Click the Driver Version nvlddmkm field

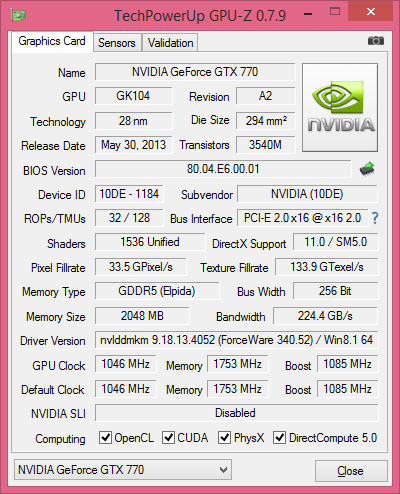pos(237,340)
